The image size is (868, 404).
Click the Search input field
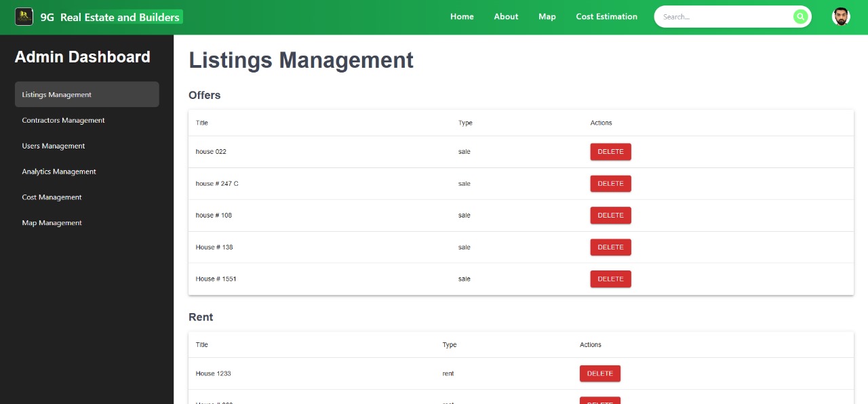point(724,17)
